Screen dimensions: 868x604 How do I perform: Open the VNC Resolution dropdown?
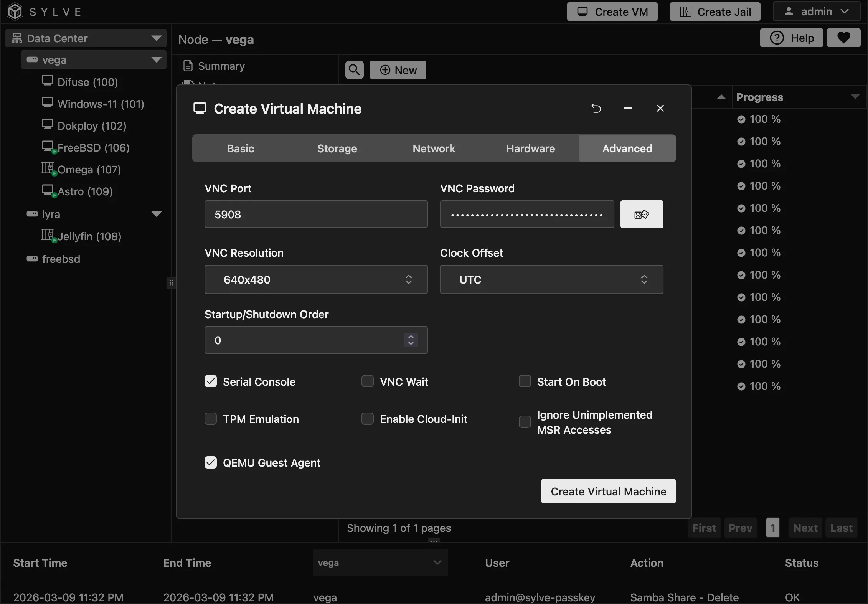[315, 279]
